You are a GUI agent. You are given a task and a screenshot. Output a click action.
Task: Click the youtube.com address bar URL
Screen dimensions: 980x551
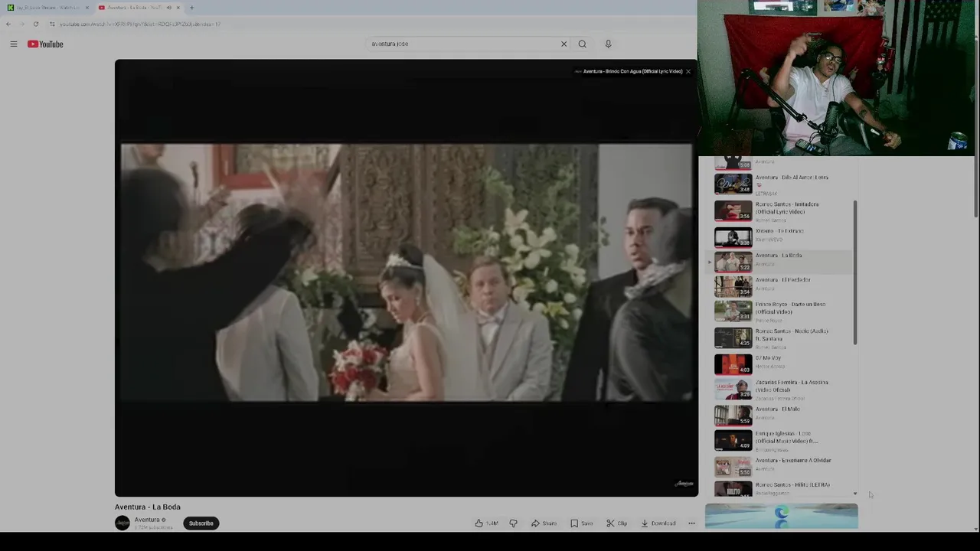(140, 24)
